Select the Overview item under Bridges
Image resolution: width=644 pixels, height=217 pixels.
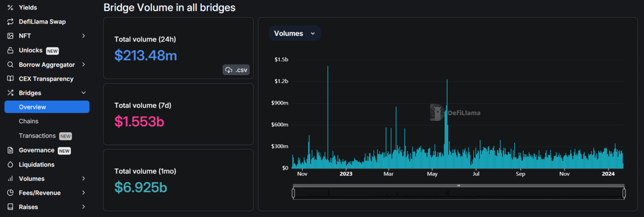tap(47, 107)
